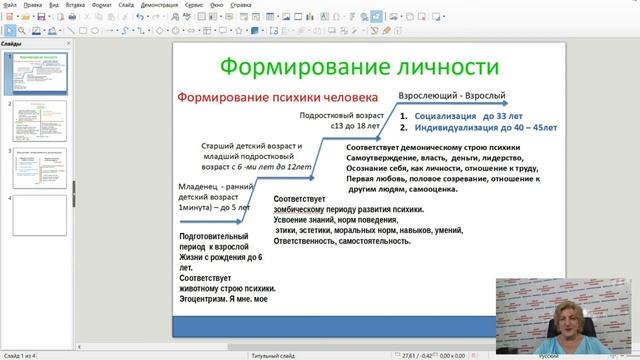Click the Титульный слайд status bar entry
This screenshot has height=360, width=640.
273,356
